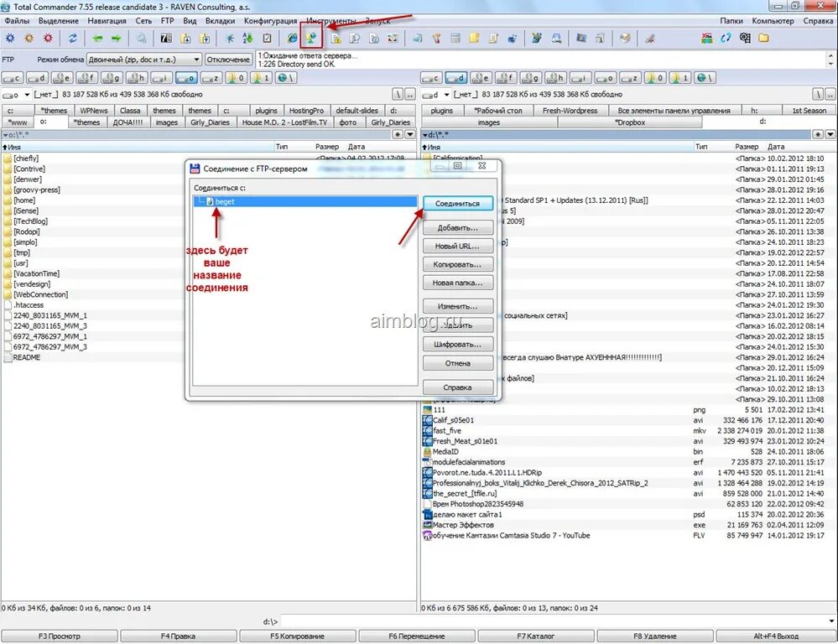Select the beget connection entry
The image size is (838, 644).
point(305,201)
